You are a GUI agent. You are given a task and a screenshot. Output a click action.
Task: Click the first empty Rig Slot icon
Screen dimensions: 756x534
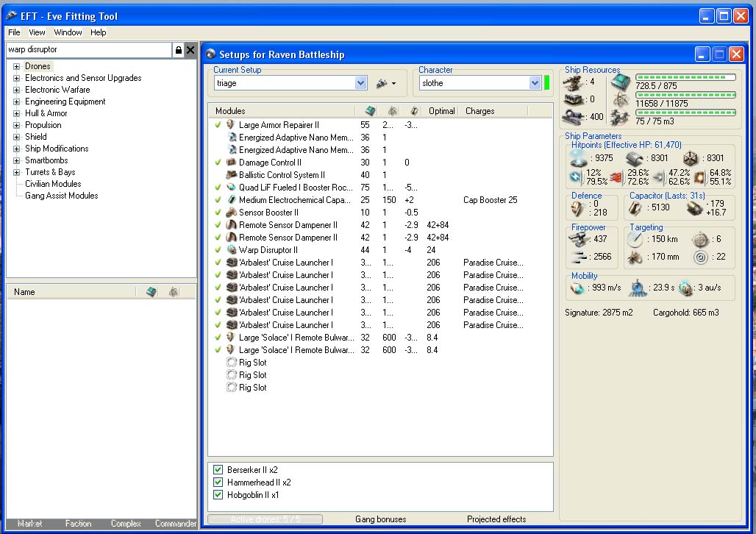232,363
